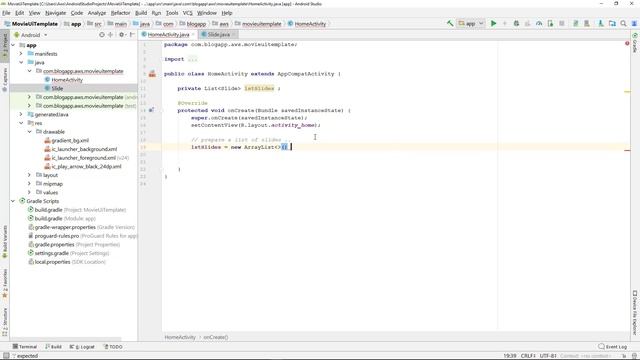Screen dimensions: 640x360
Task: Click Hide Project panel icon
Action: 132,35
